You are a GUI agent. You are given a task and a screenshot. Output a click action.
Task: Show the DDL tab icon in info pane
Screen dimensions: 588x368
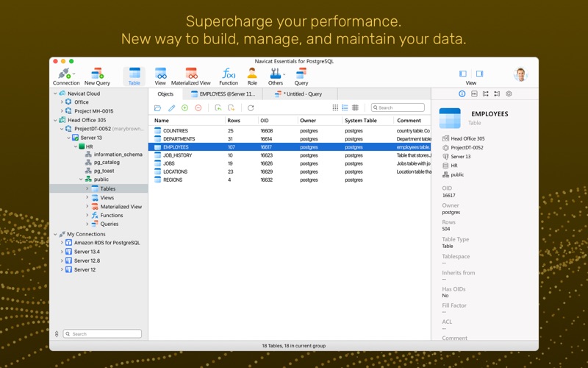point(474,94)
